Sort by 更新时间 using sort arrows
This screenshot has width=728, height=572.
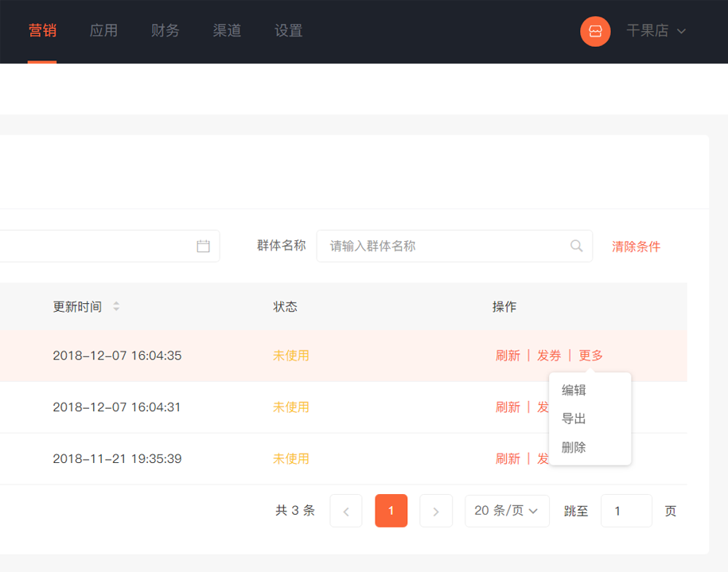coord(116,307)
